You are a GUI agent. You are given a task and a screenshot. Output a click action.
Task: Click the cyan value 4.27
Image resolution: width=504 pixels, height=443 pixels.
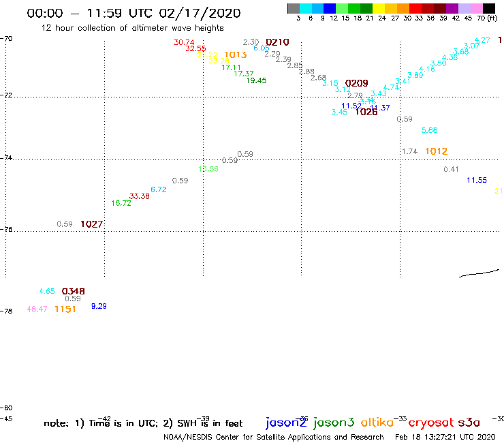point(482,40)
